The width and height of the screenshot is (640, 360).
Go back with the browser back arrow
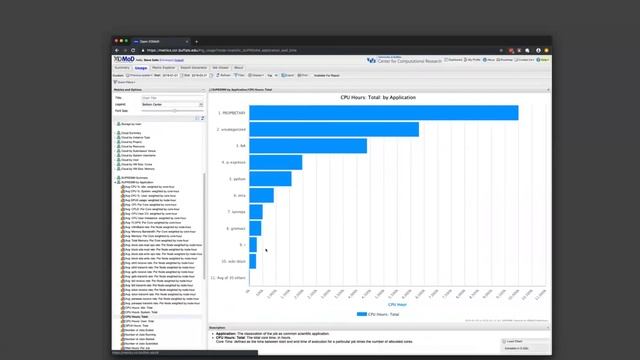click(x=117, y=50)
